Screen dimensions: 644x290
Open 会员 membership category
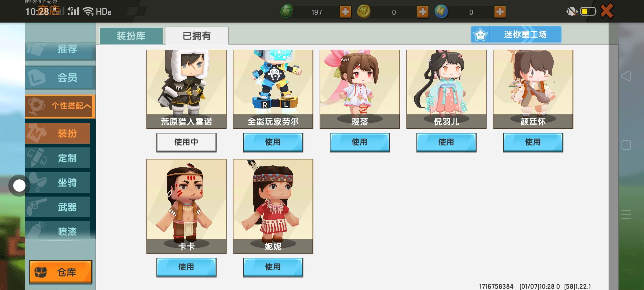pyautogui.click(x=60, y=78)
